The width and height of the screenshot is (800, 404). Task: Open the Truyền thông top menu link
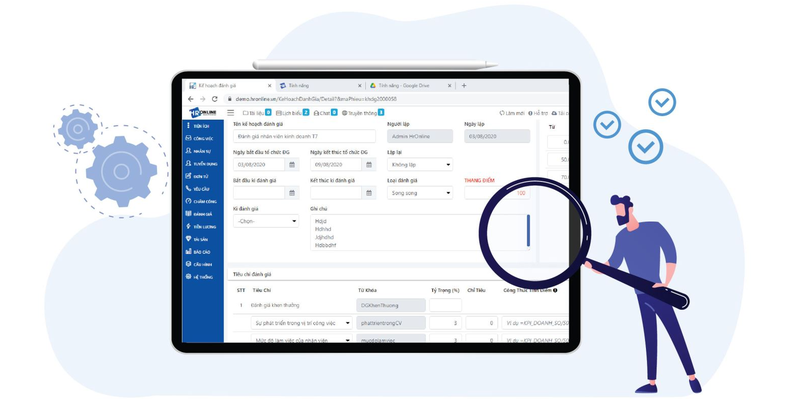pyautogui.click(x=363, y=113)
